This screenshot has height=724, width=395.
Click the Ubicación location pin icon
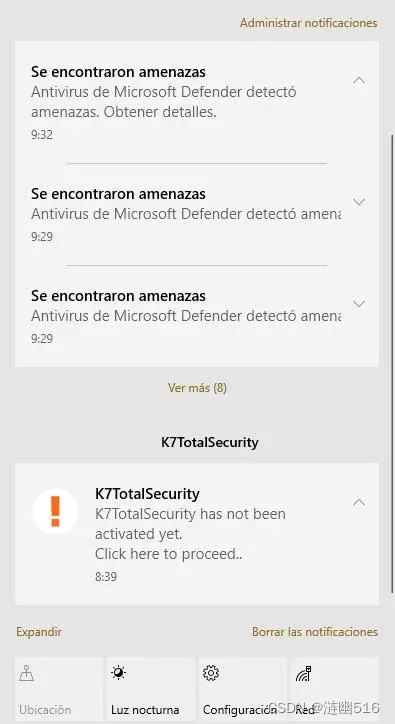(26, 674)
